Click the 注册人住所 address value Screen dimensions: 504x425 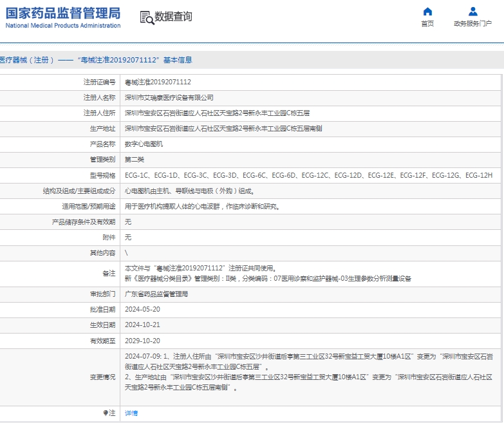pyautogui.click(x=218, y=113)
